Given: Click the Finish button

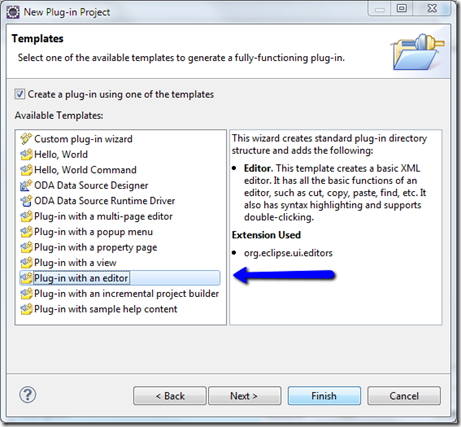Looking at the screenshot, I should pos(324,396).
